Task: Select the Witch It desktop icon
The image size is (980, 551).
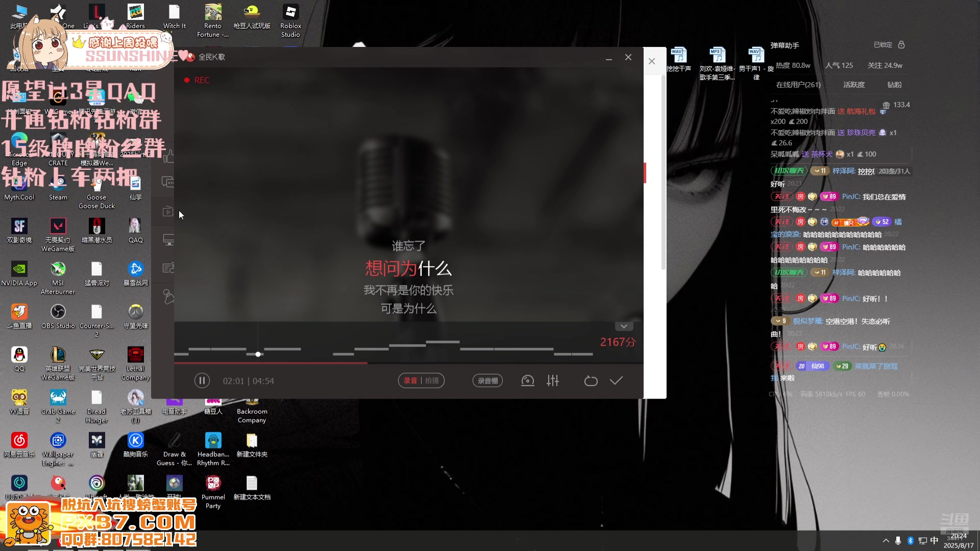Action: point(174,17)
